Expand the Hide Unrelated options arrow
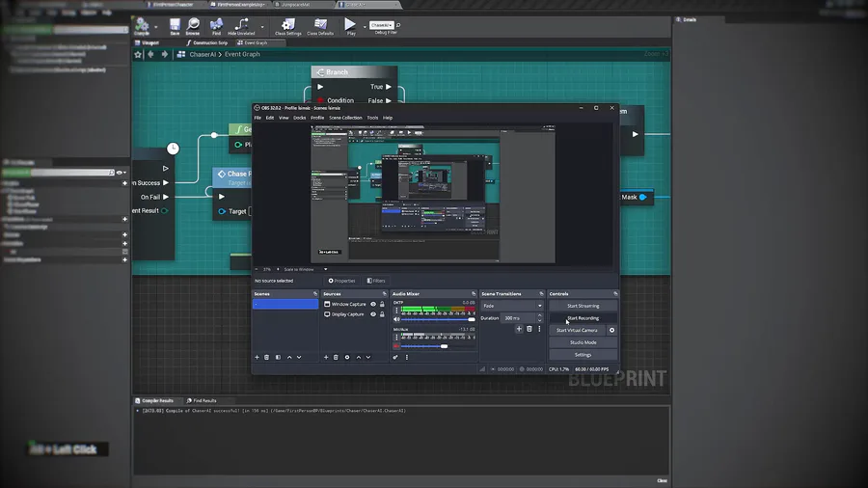 262,27
